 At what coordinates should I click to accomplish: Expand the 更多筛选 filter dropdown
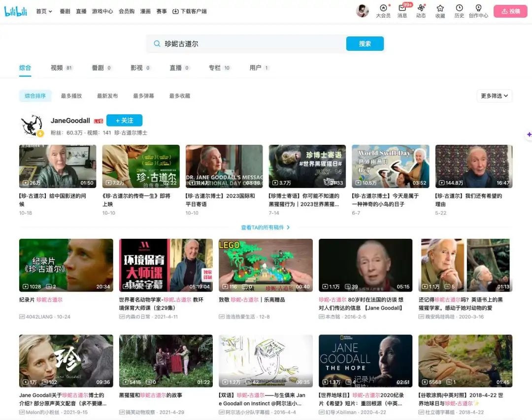tap(495, 96)
